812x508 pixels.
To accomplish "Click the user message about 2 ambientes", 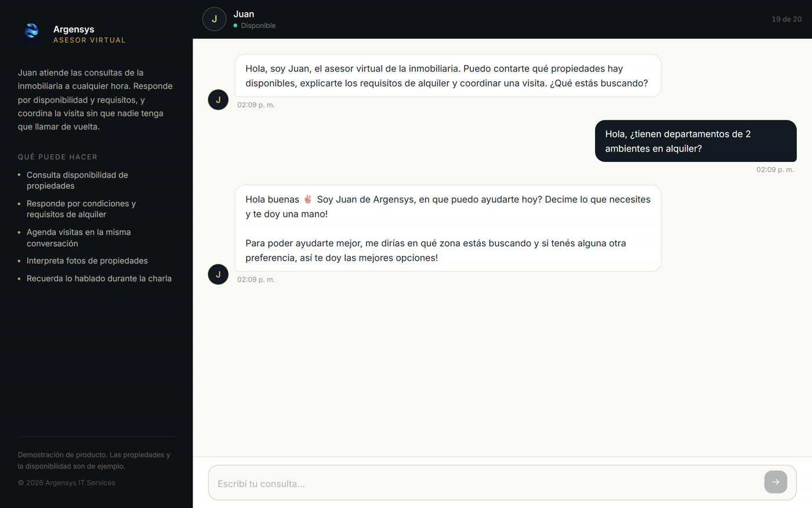I will [x=695, y=141].
